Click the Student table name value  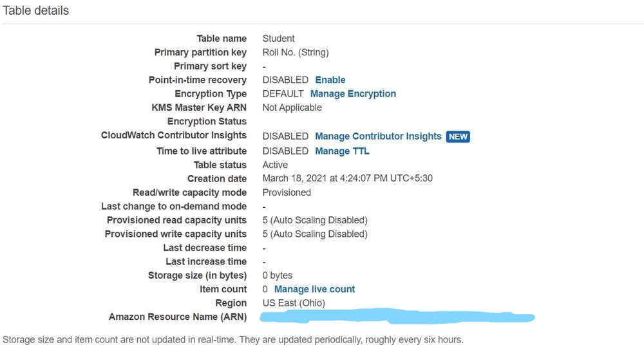(278, 39)
